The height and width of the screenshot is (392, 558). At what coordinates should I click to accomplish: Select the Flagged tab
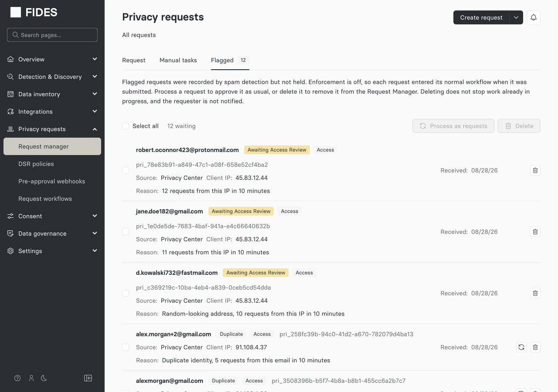click(x=230, y=60)
